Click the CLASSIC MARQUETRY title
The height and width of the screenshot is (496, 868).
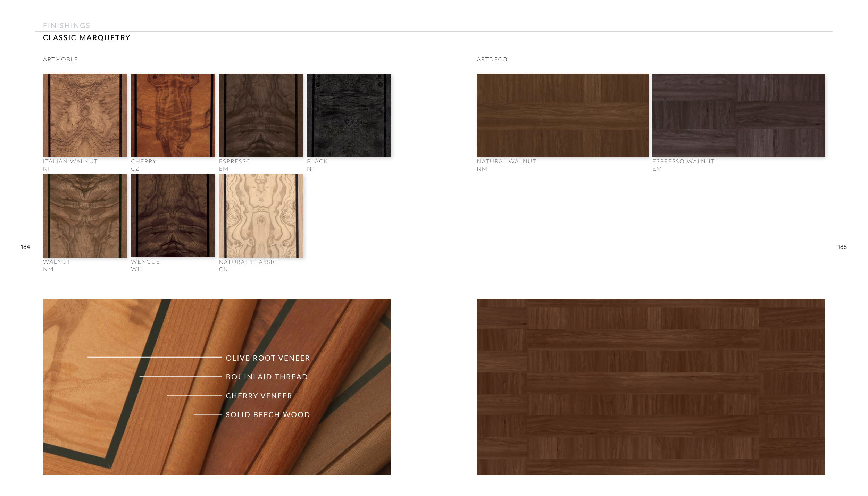click(86, 38)
